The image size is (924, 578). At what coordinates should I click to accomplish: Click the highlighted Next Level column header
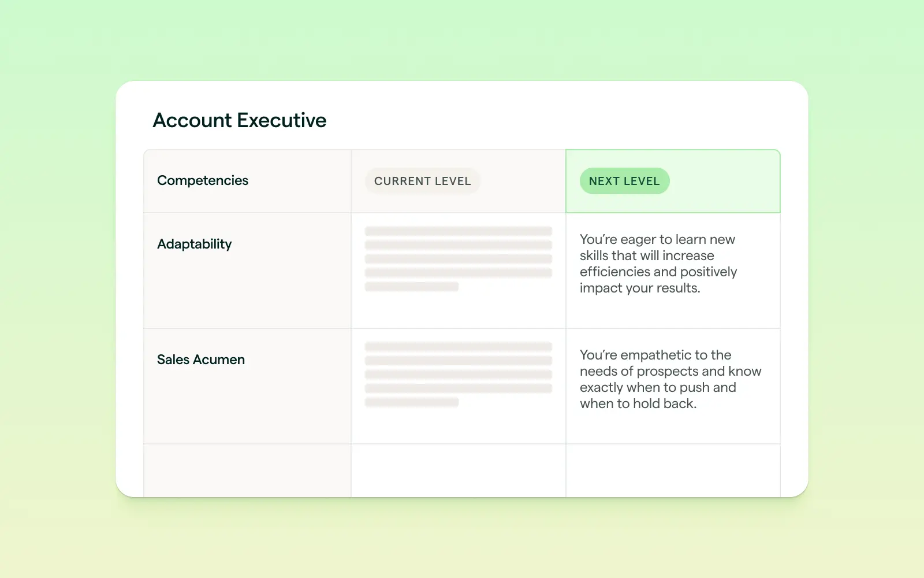672,181
